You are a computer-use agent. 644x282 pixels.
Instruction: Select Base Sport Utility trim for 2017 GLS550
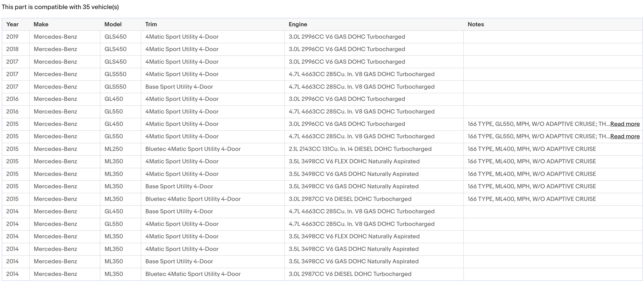[213, 87]
